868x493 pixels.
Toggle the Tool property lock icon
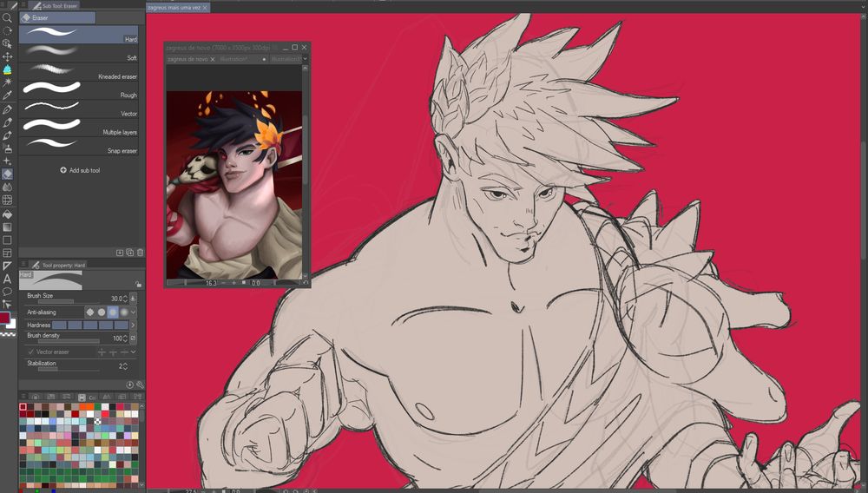[138, 285]
